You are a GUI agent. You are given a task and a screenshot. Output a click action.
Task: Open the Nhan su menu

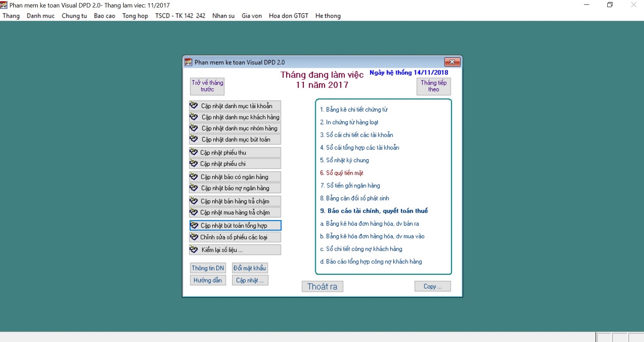tap(223, 16)
